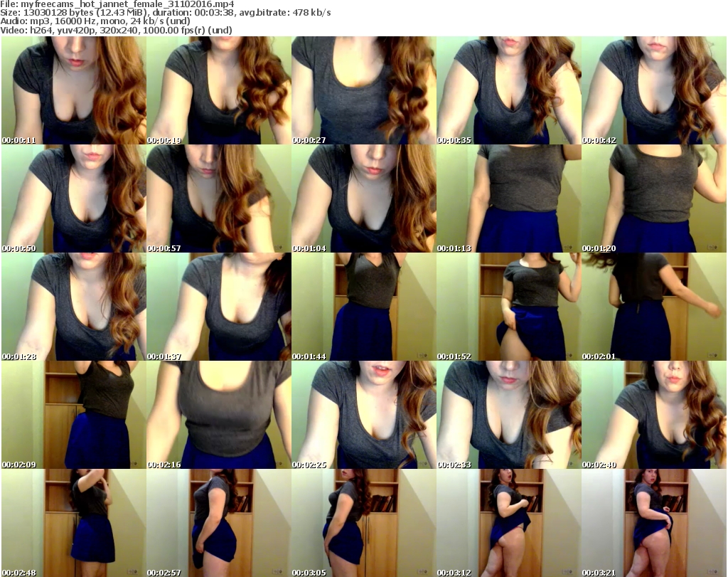Select the frame at 00:02:25
The width and height of the screenshot is (728, 577).
364,415
